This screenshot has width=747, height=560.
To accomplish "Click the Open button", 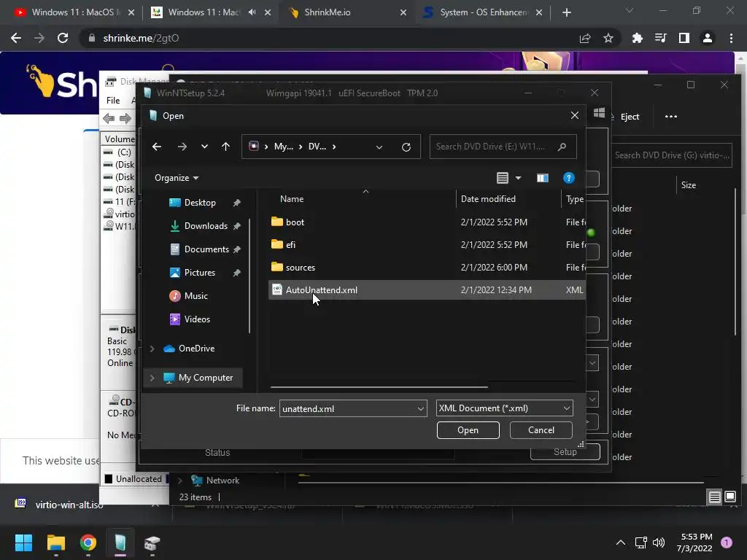I will click(x=468, y=430).
